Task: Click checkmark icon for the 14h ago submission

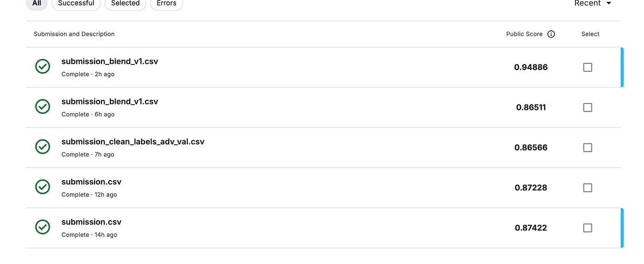Action: click(43, 227)
